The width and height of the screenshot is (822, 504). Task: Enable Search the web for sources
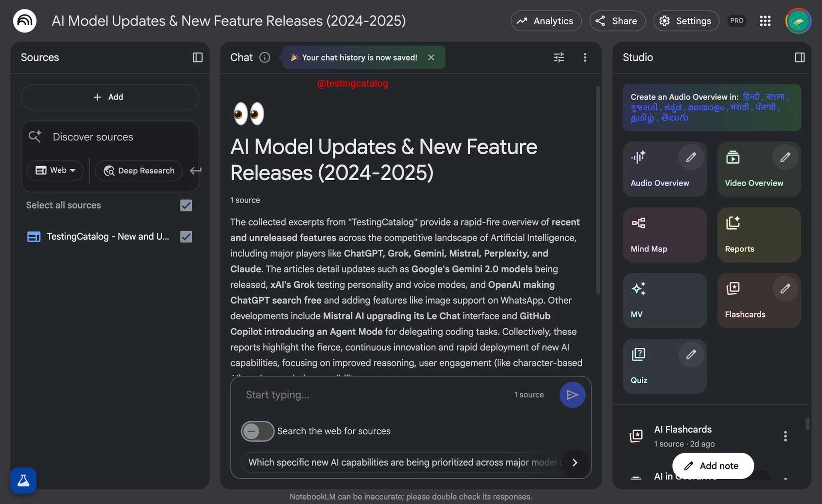257,431
